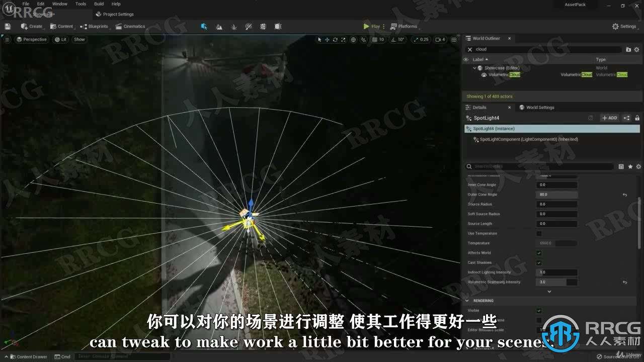Screen dimensions: 644x362
Task: Open the File menu
Action: tap(26, 4)
